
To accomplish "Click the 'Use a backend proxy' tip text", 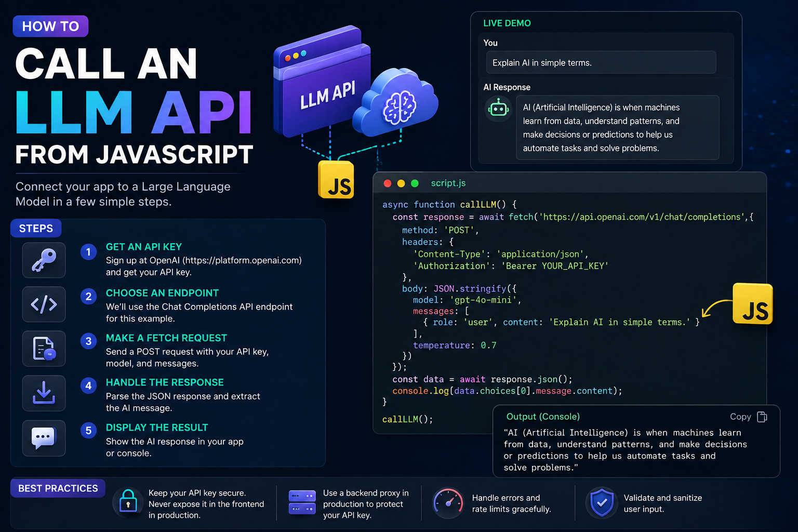I will point(366,504).
